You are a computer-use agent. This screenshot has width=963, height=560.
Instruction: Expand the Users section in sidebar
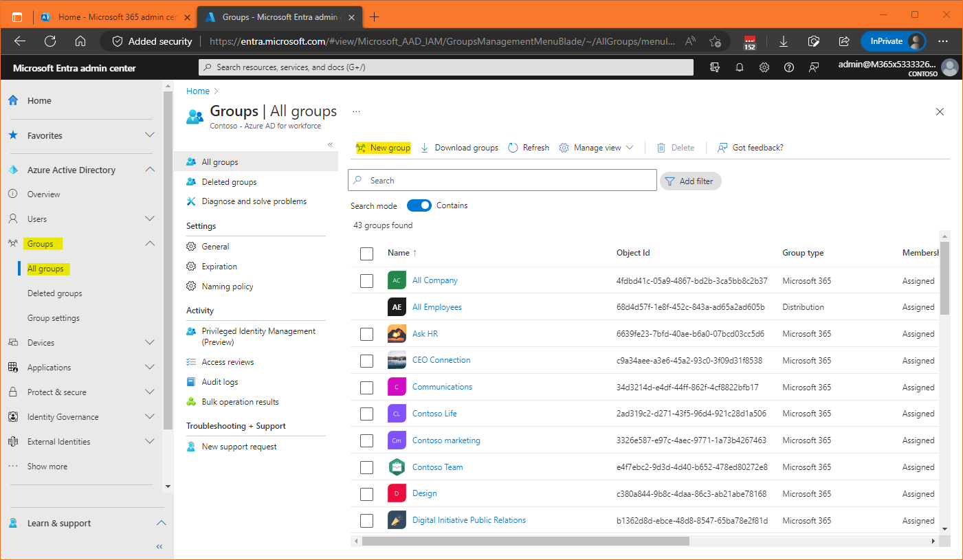(x=149, y=219)
